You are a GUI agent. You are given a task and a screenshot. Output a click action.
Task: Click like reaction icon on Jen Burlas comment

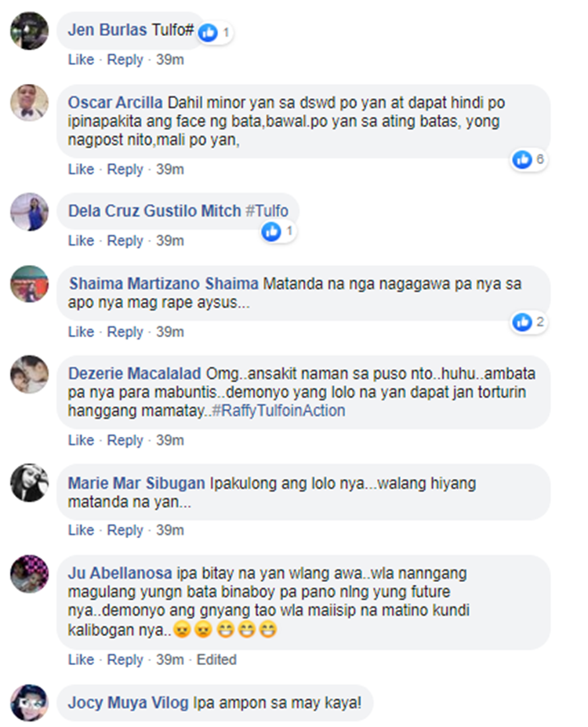tap(208, 32)
